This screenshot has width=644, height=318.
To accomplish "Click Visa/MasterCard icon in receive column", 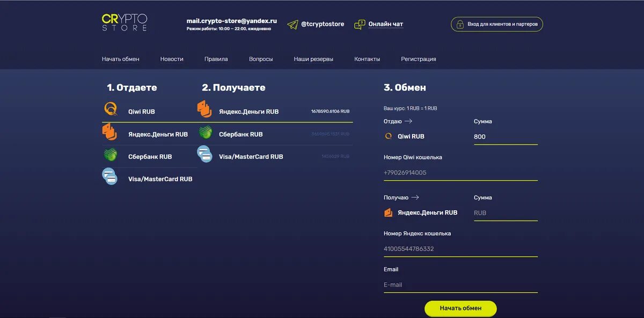I will (204, 154).
